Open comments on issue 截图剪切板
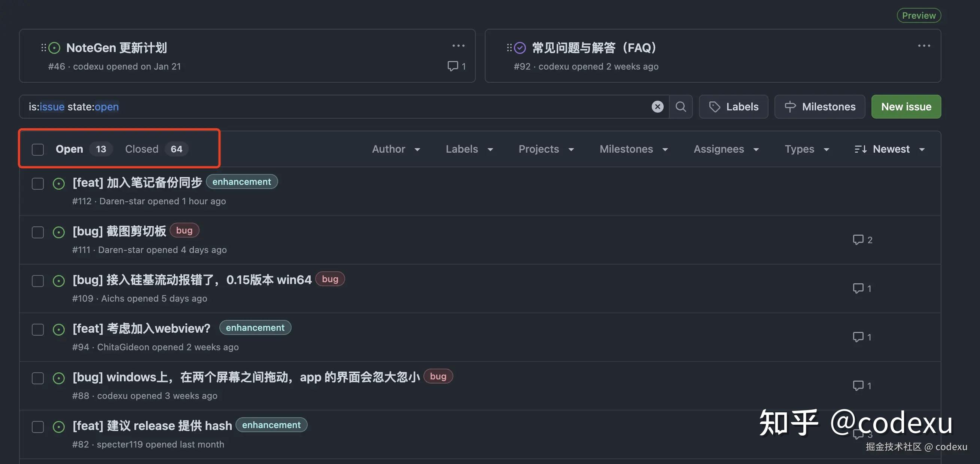 point(862,240)
